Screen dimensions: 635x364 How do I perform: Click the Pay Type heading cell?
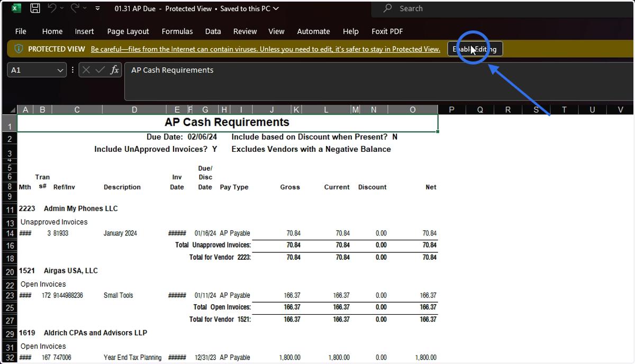click(x=234, y=187)
